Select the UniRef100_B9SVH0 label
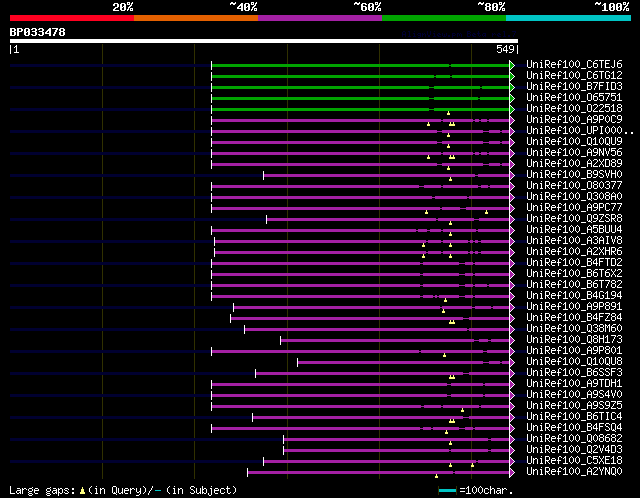This screenshot has width=640, height=498. click(x=574, y=174)
